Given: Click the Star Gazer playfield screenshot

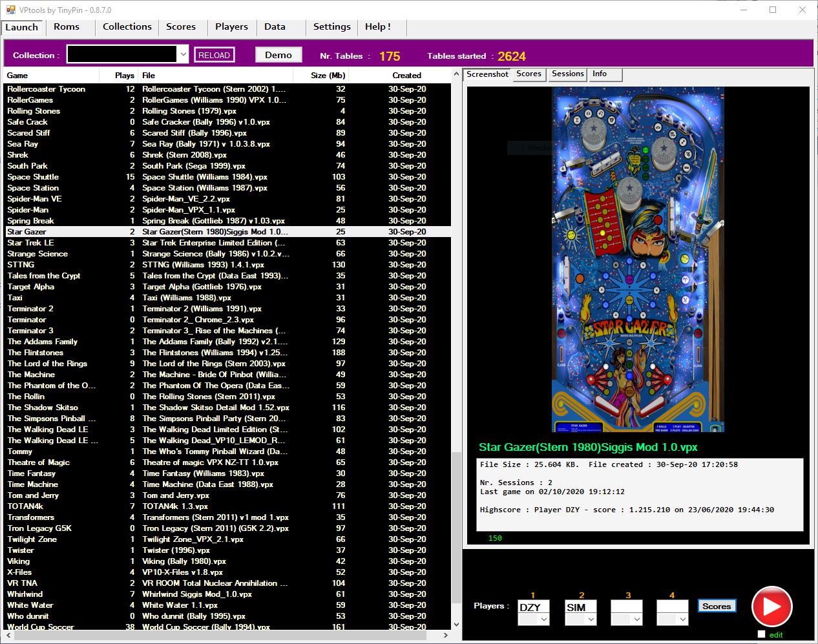Looking at the screenshot, I should click(638, 260).
